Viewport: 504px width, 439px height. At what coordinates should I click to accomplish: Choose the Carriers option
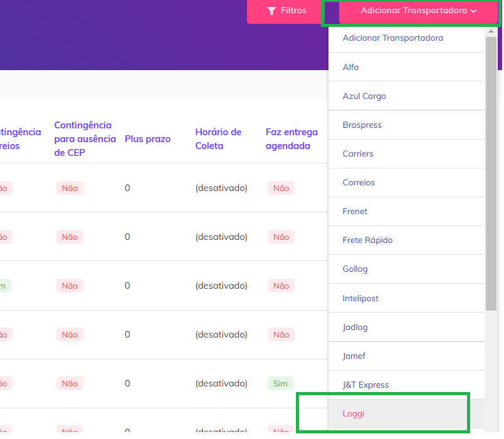406,154
